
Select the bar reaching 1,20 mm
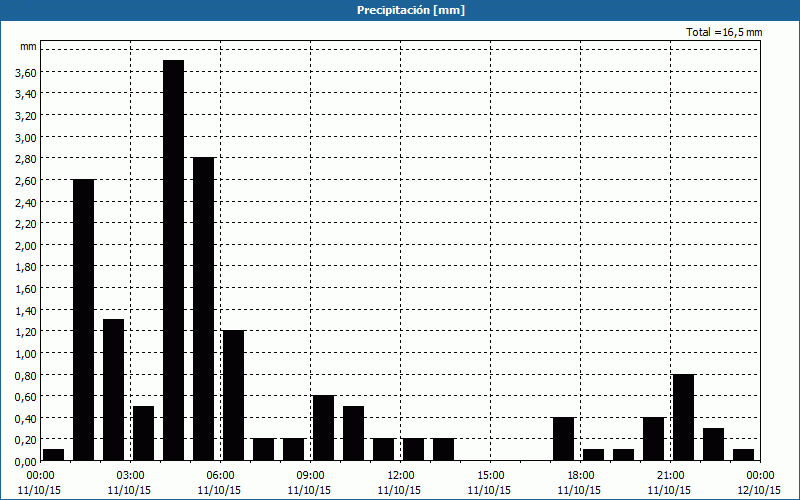tap(234, 395)
